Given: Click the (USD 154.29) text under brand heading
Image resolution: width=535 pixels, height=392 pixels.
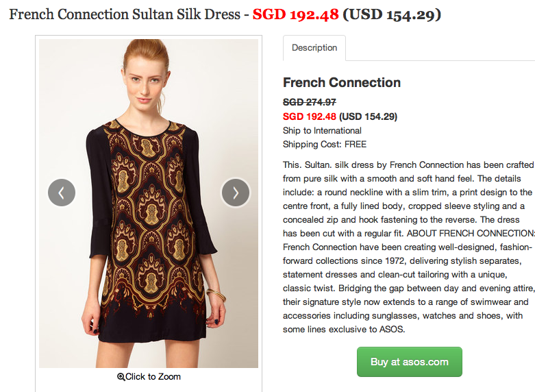Looking at the screenshot, I should (368, 117).
